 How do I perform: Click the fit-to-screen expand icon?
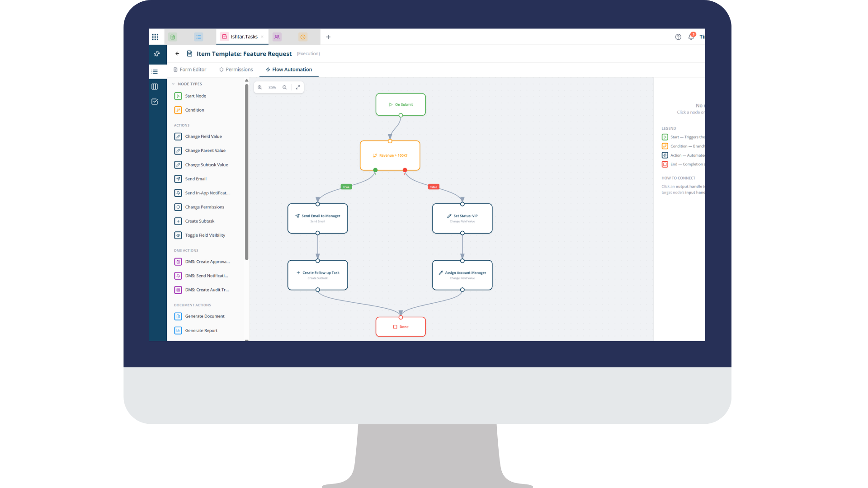(298, 87)
